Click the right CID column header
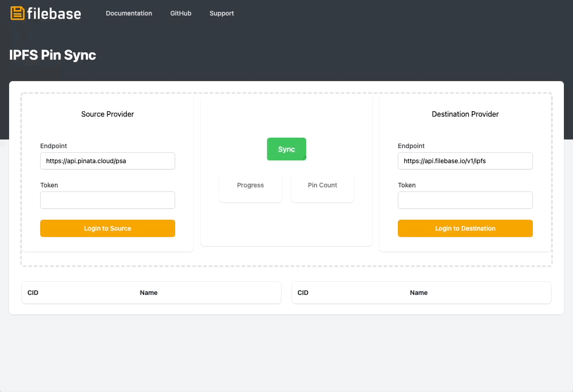Viewport: 573px width, 392px height. tap(303, 293)
